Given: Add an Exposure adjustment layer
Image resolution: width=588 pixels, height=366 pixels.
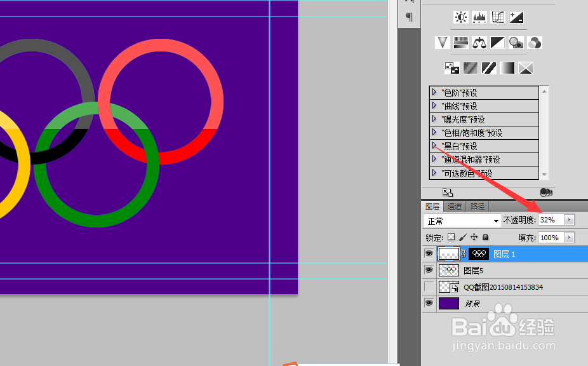Looking at the screenshot, I should pyautogui.click(x=516, y=17).
